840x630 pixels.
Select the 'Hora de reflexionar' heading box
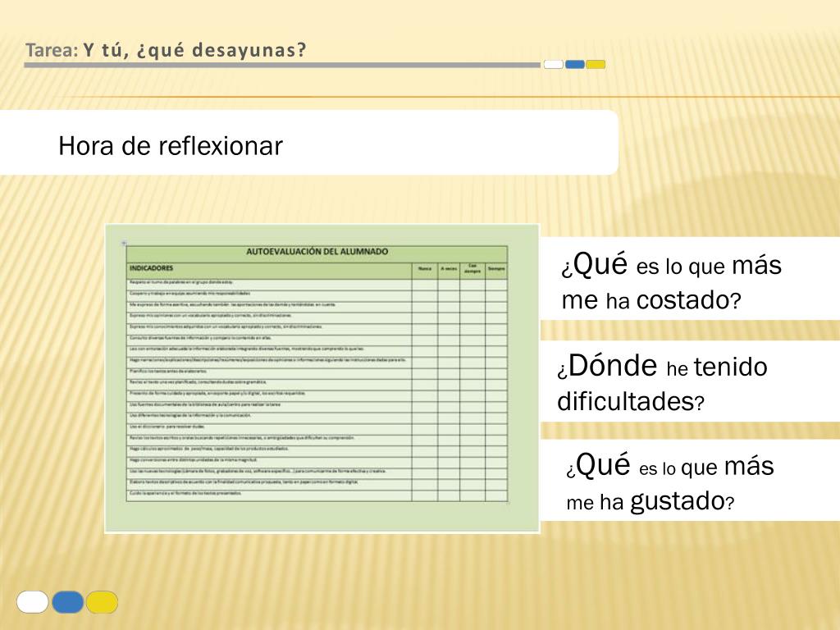[x=309, y=143]
